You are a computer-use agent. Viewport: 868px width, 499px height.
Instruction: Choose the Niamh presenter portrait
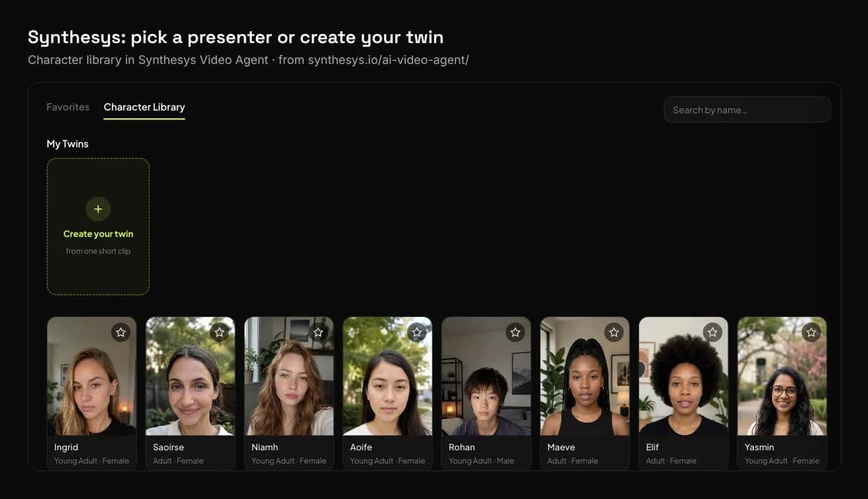click(289, 376)
